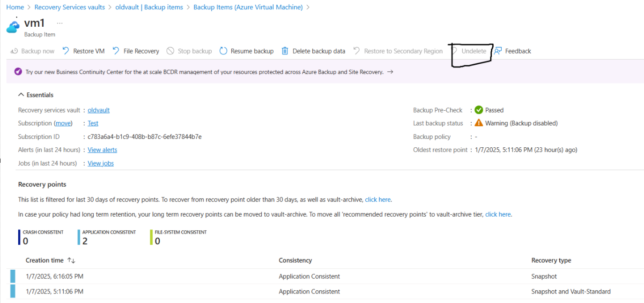Click the Warning (Backup disabled) status text
Screen dimensions: 644x303
tap(521, 123)
